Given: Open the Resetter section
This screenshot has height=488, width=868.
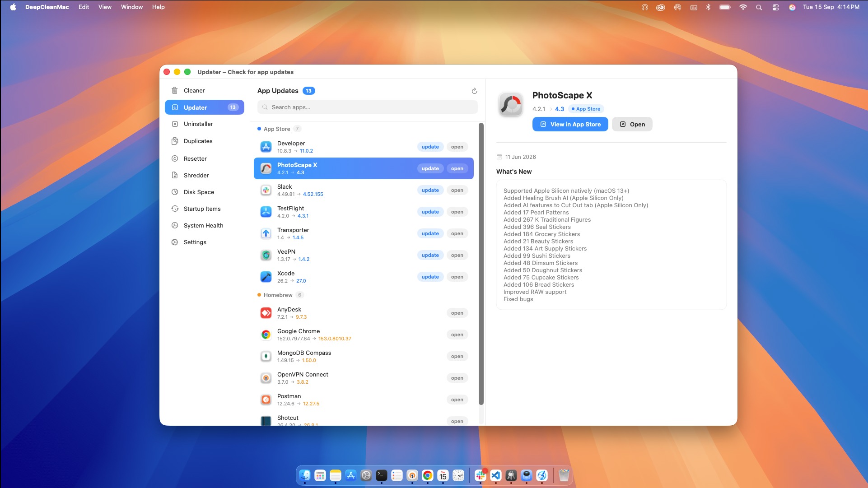Looking at the screenshot, I should (205, 159).
